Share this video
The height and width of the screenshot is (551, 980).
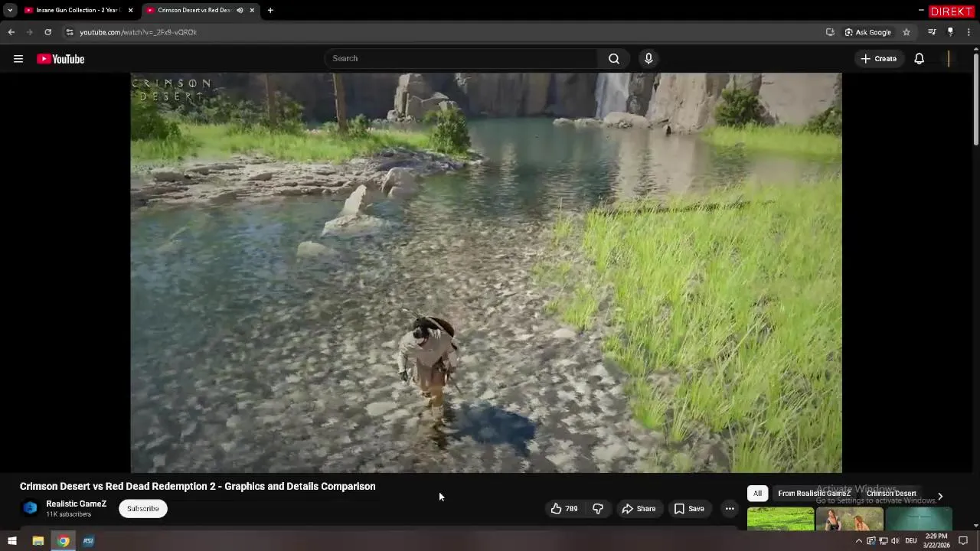639,508
